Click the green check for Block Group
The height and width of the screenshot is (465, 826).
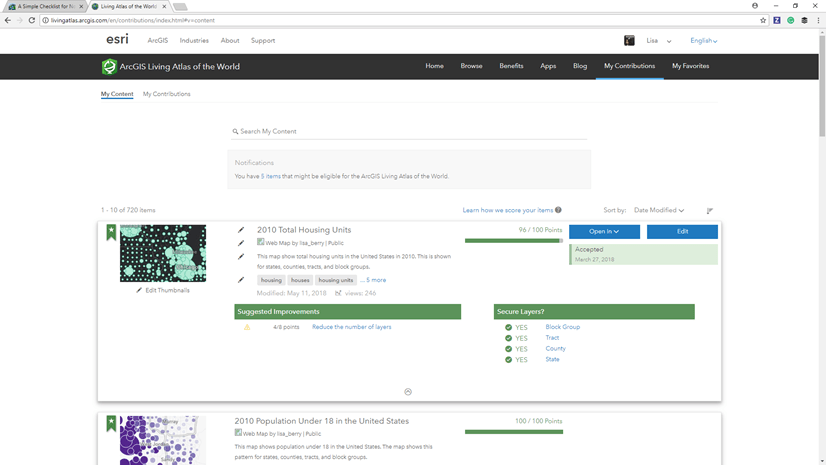[508, 327]
